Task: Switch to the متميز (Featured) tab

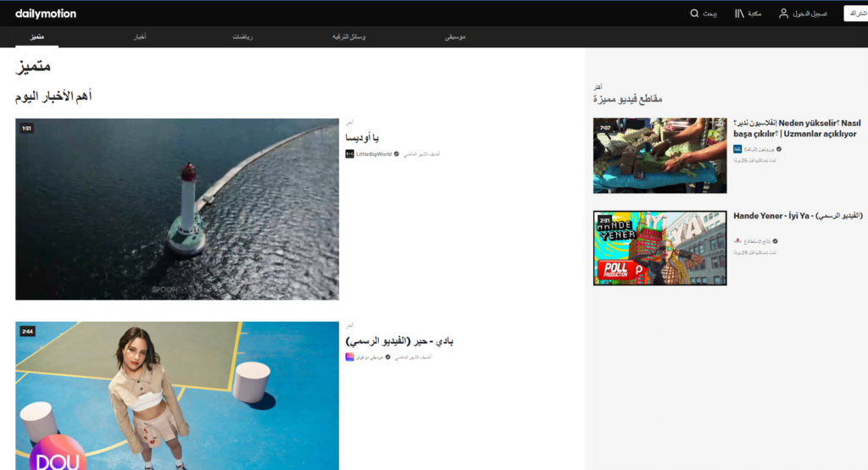Action: coord(36,37)
